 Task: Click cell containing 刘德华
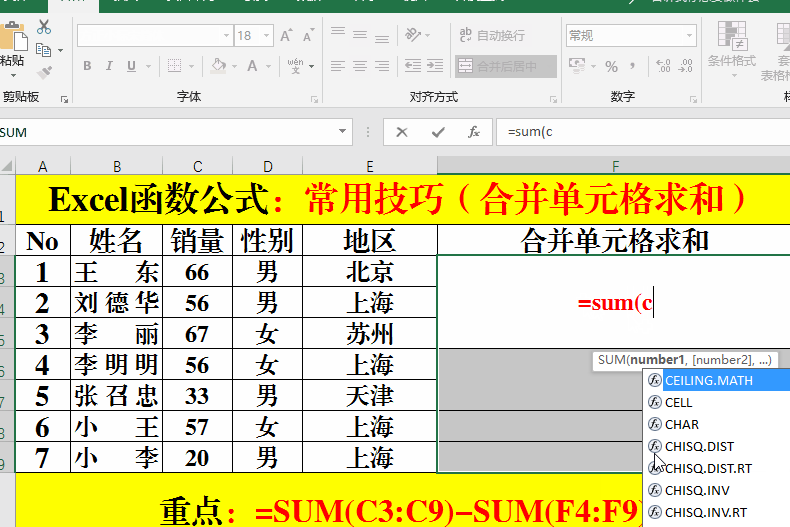(116, 302)
